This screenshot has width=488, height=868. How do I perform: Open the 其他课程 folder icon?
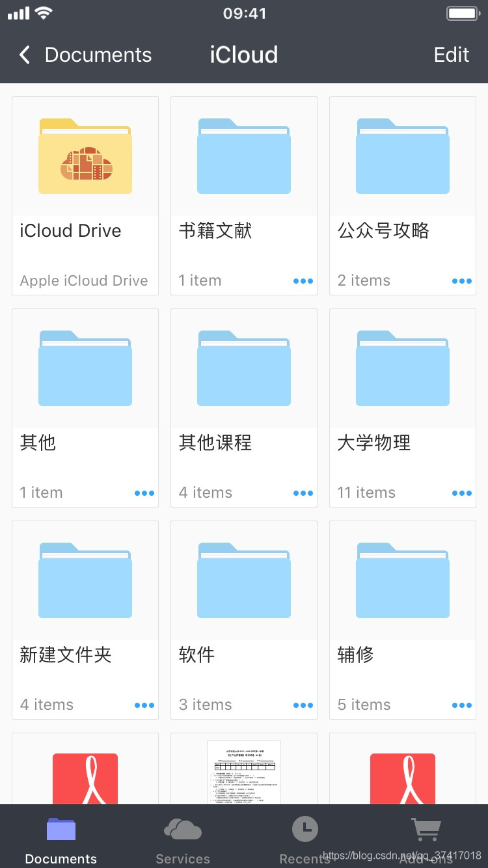click(244, 368)
